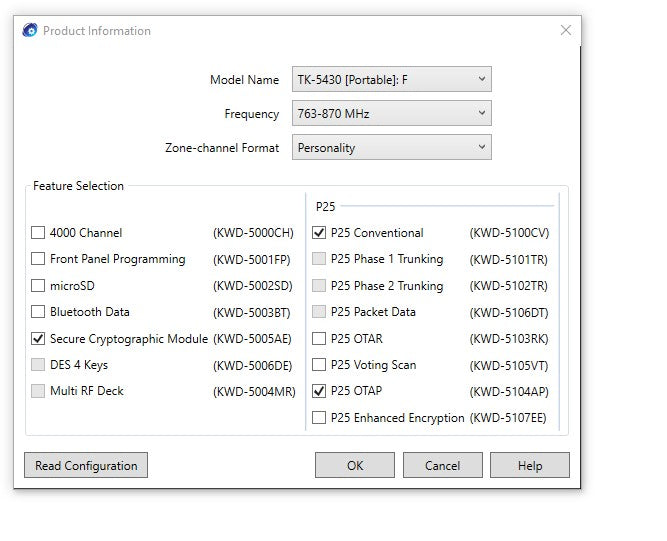Click the (KWD-5004MR) license code text
Viewport: 667px width, 541px height.
pos(254,392)
